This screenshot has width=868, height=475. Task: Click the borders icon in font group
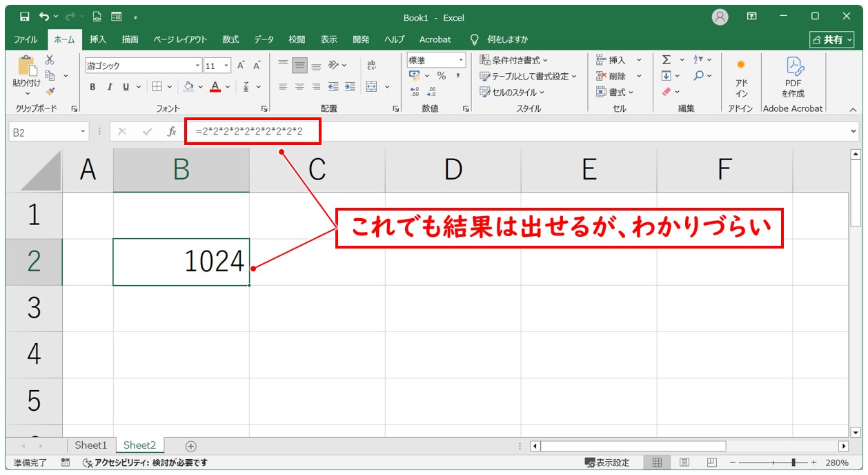(157, 87)
